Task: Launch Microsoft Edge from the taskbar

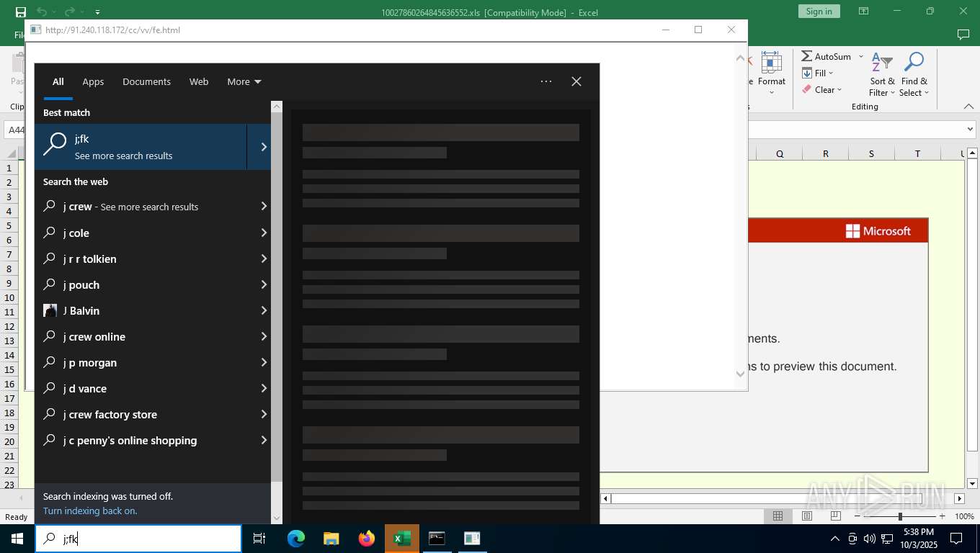Action: 295,539
